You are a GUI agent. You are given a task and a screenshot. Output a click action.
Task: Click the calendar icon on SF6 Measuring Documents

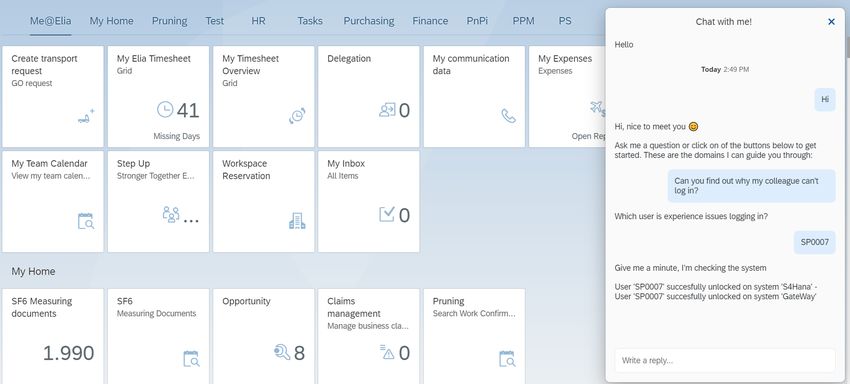click(191, 359)
